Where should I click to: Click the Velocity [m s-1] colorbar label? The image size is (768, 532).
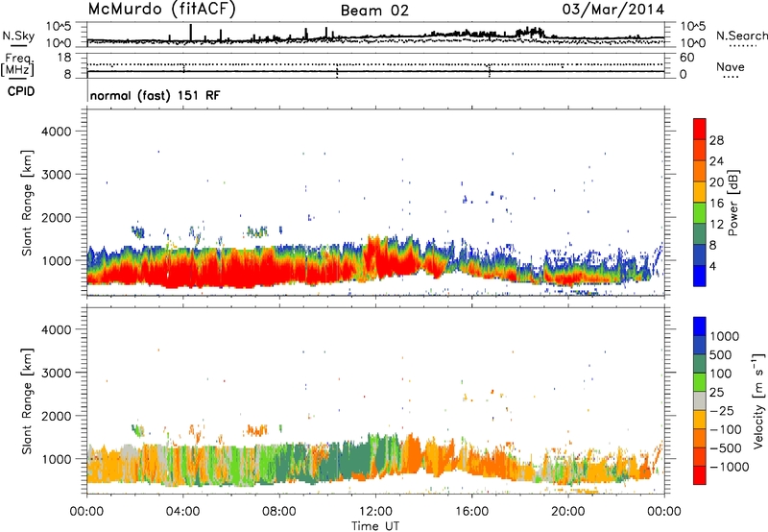pos(758,400)
